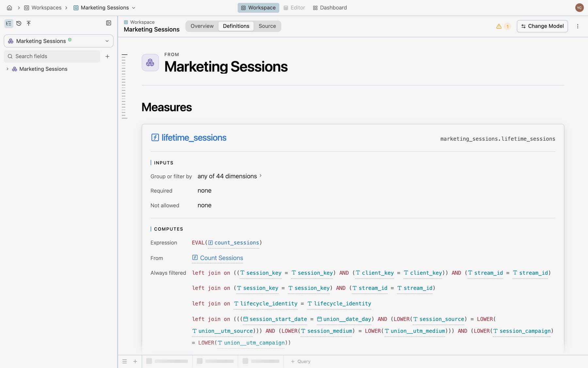This screenshot has width=588, height=368.
Task: Click the session_campaign field reference
Action: (x=522, y=331)
